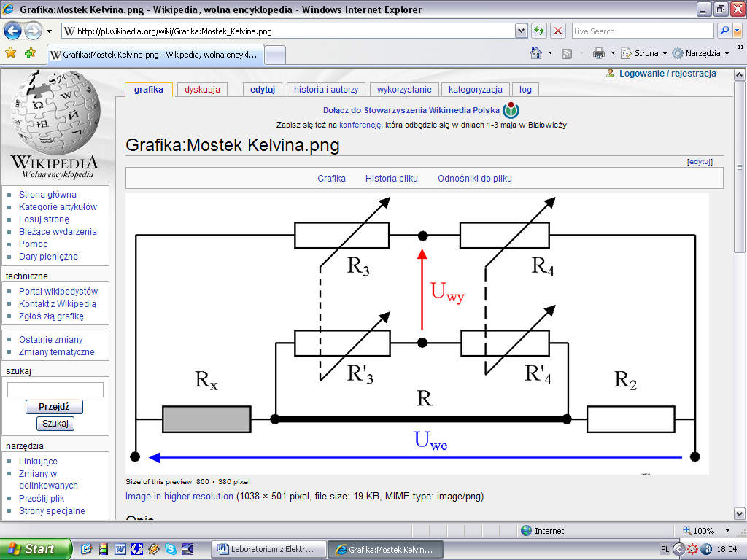This screenshot has width=747, height=560.
Task: Click the Refresh page icon
Action: click(539, 31)
